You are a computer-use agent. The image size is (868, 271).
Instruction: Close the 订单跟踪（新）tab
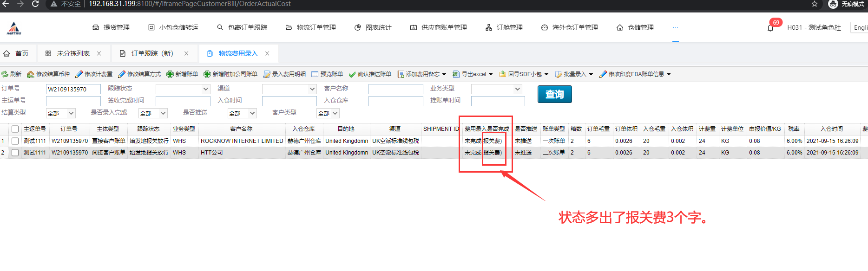click(186, 54)
